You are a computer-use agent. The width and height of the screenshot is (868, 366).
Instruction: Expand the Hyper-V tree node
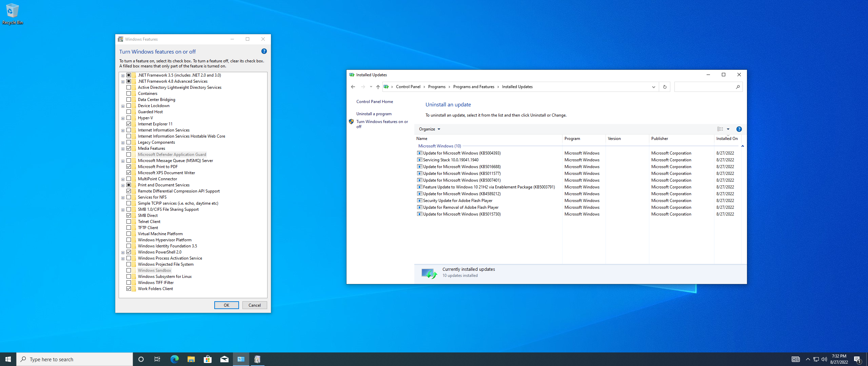(x=123, y=118)
